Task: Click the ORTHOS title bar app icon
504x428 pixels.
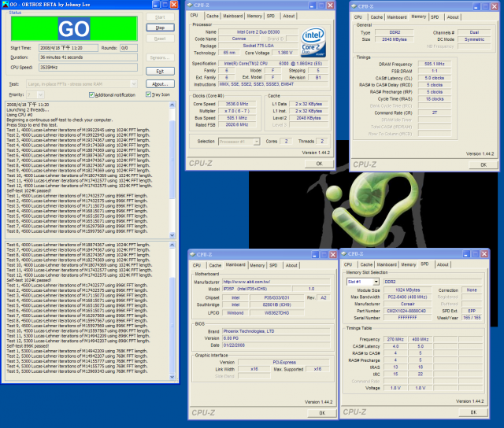Action: click(x=6, y=4)
